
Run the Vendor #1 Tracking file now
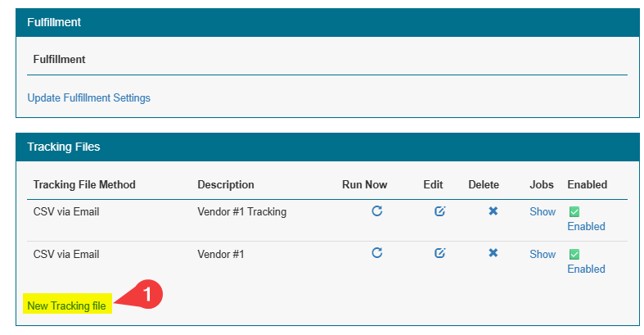tap(376, 211)
